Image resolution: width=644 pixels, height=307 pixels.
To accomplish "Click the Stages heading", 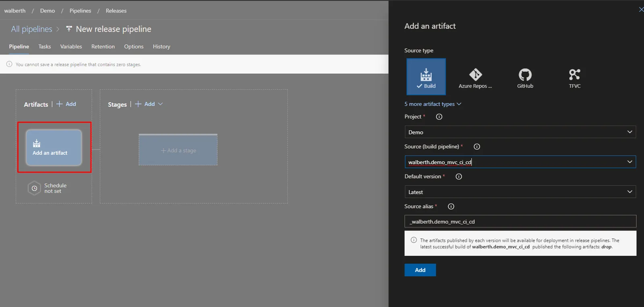I will click(x=117, y=104).
